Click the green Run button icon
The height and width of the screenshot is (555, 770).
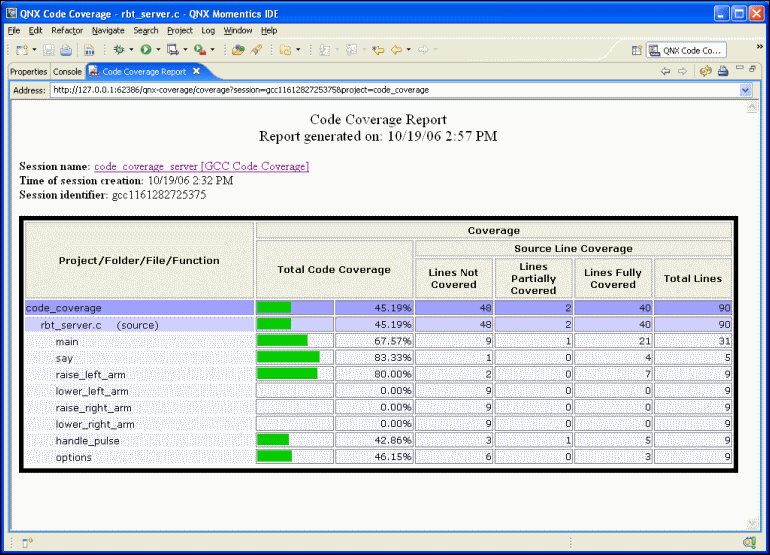[x=146, y=50]
